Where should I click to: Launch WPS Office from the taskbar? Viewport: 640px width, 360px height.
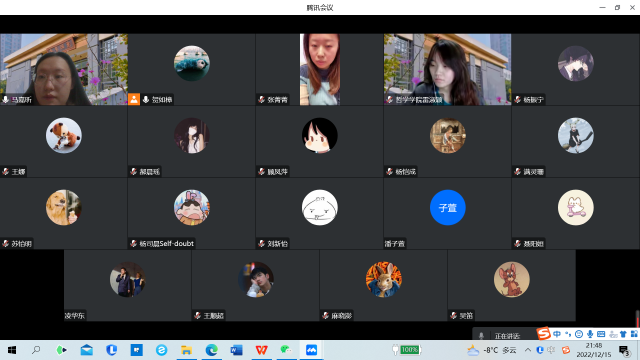(261, 350)
